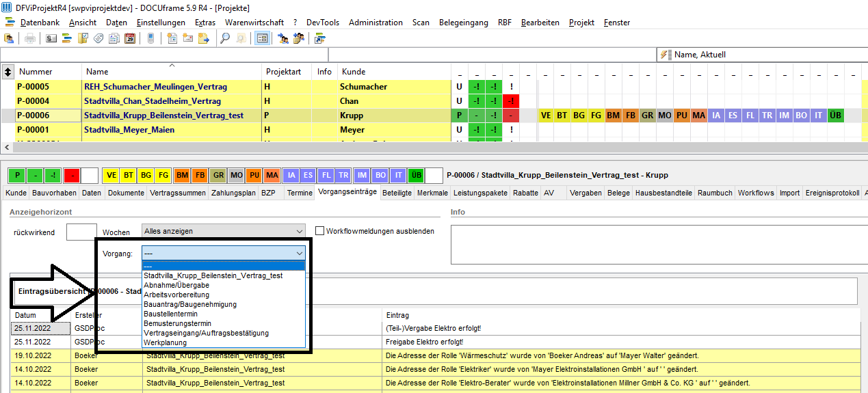Click the up-down sort arrow in grid corner

click(8, 71)
